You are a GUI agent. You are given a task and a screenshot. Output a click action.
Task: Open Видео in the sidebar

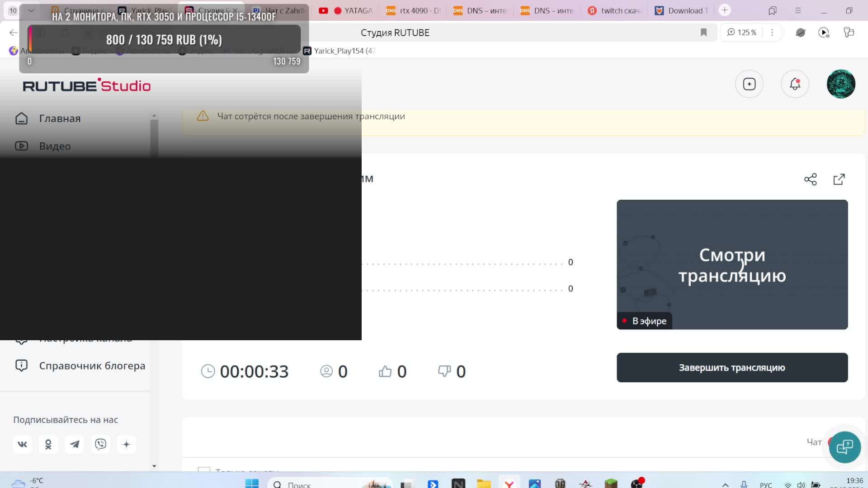point(55,146)
